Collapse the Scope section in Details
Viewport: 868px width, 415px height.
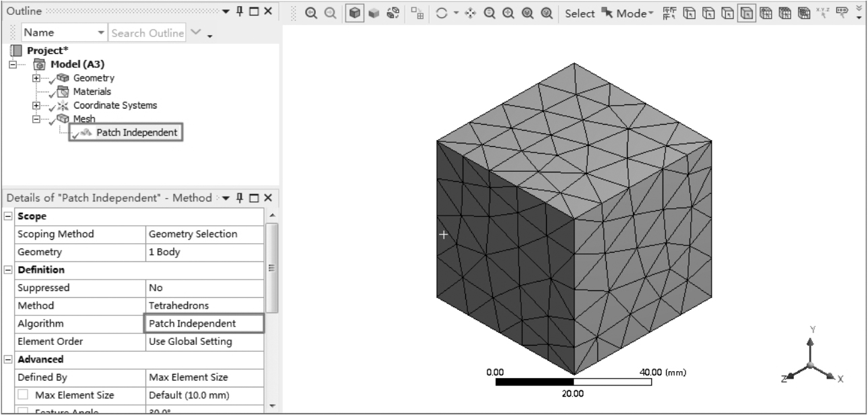[x=7, y=217]
